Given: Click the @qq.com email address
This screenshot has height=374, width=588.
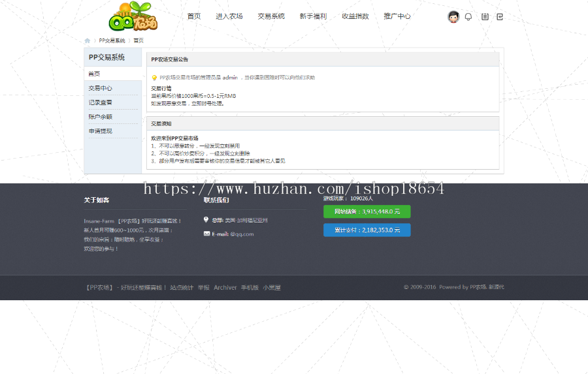Looking at the screenshot, I should click(x=242, y=234).
